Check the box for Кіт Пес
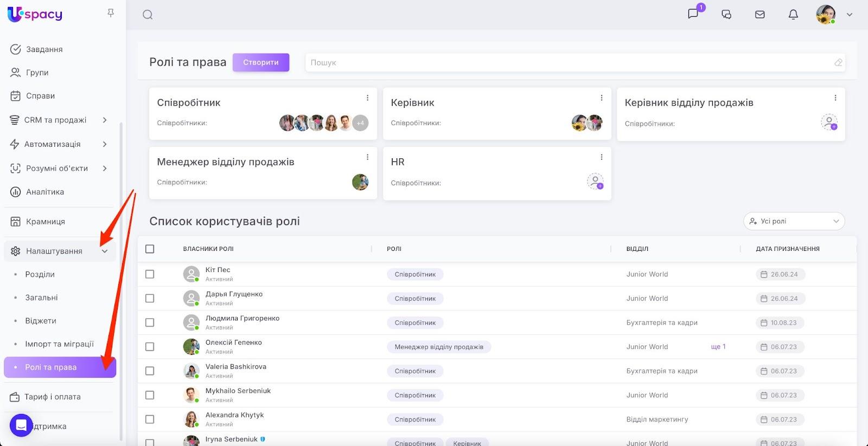 (x=150, y=274)
